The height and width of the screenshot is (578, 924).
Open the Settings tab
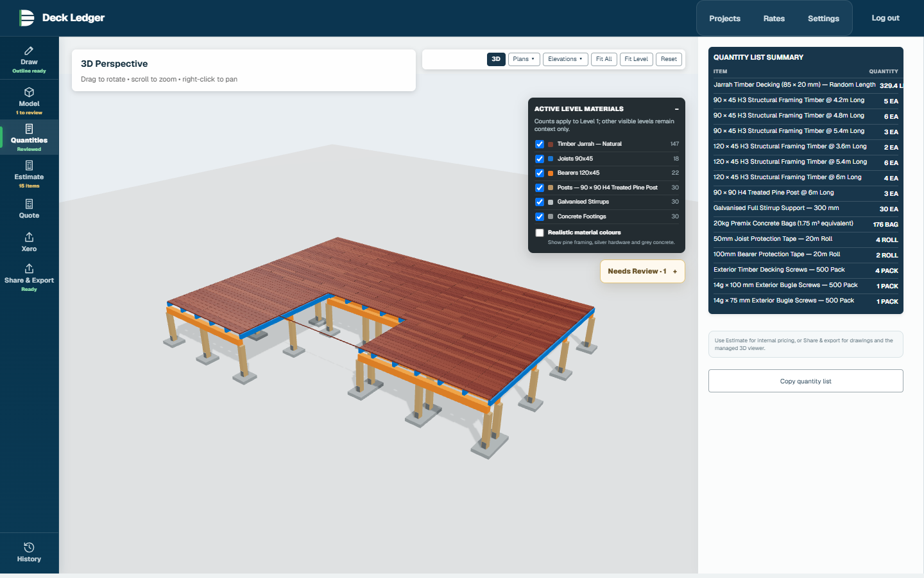tap(823, 19)
